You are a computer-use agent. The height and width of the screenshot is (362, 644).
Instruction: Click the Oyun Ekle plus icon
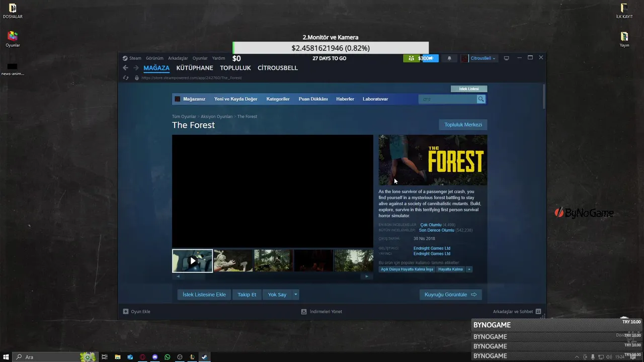126,312
